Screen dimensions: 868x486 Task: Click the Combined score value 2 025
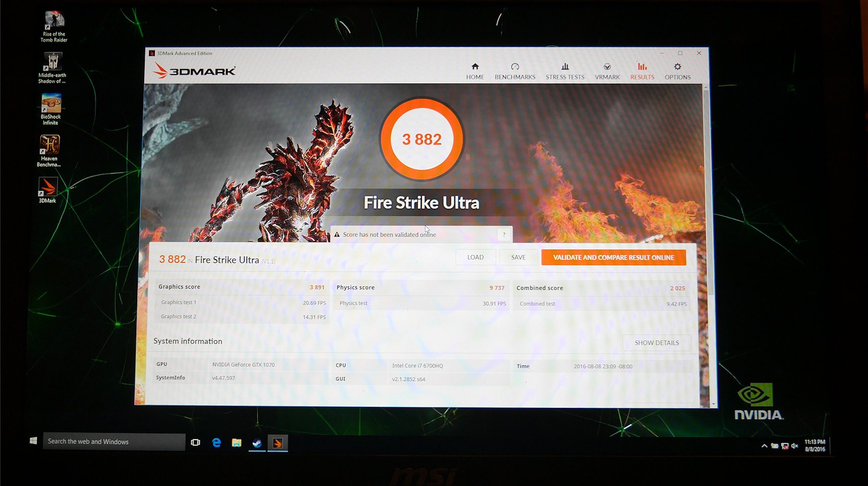point(677,288)
